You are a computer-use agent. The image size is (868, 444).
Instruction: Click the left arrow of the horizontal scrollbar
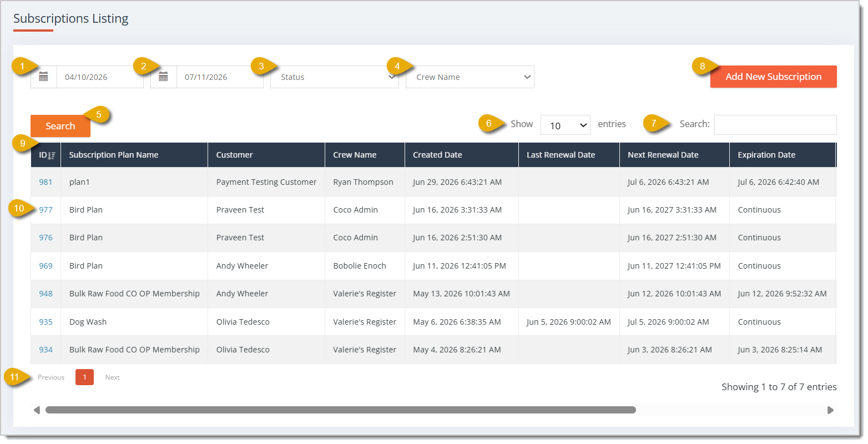coord(37,410)
